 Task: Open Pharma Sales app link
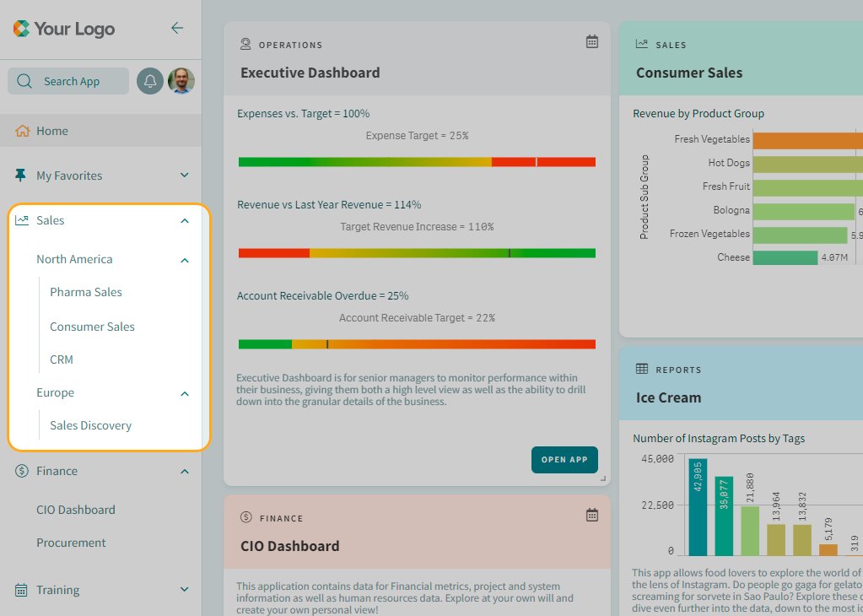pos(86,292)
